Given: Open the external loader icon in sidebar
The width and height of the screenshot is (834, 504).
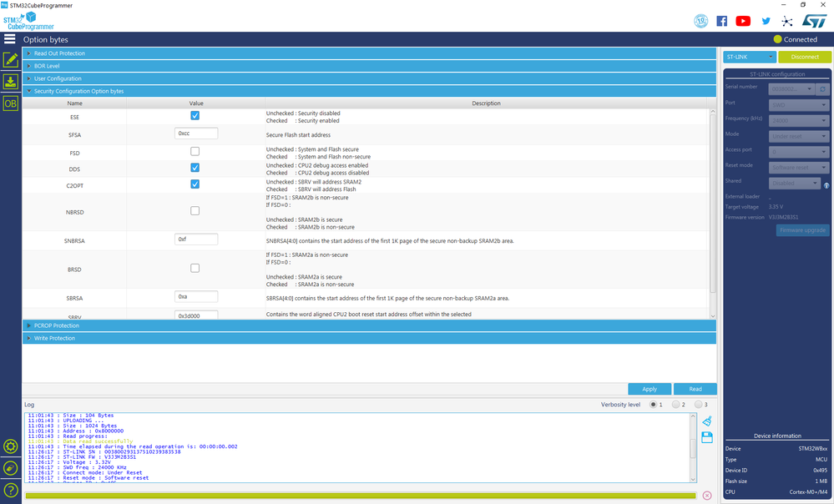Looking at the screenshot, I should coord(11,468).
